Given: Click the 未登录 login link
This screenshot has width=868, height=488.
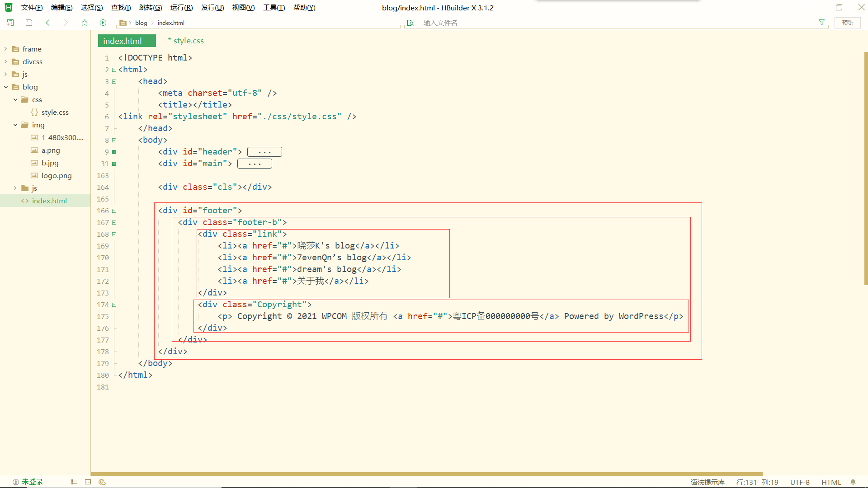Looking at the screenshot, I should pyautogui.click(x=33, y=482).
